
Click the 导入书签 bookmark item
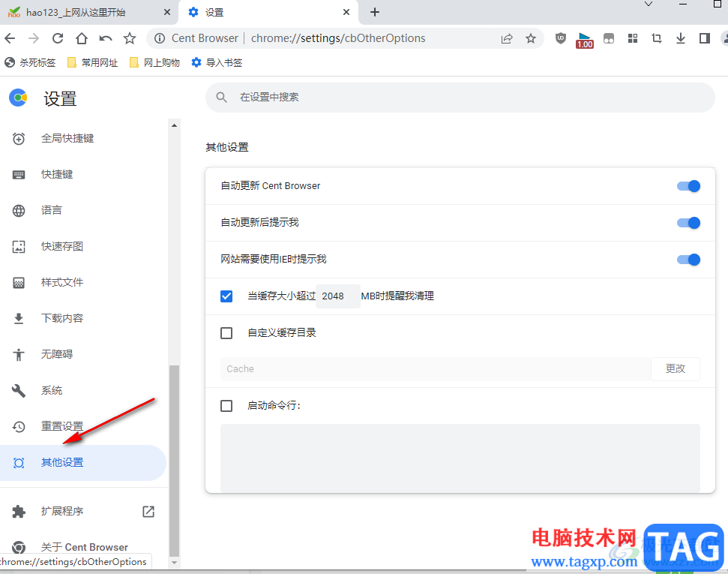217,62
